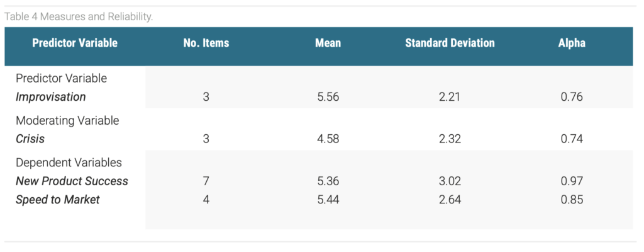
Task: Click the Speed to Market label
Action: (x=57, y=200)
